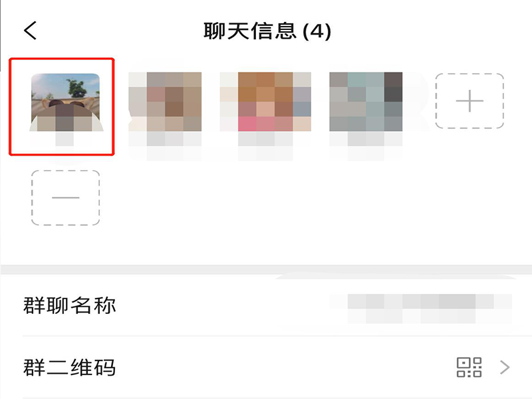
Task: Tap the blurred group name value
Action: pyautogui.click(x=421, y=309)
